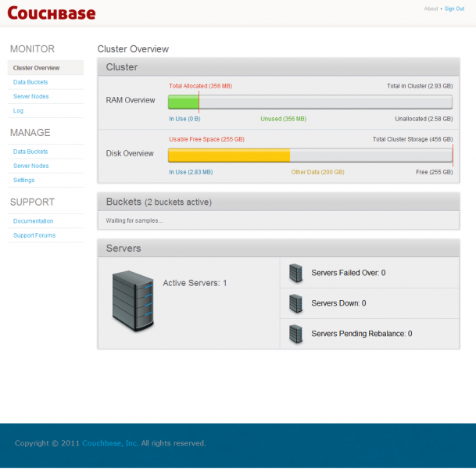Click the In Use (0 B) label
Image resolution: width=476 pixels, height=469 pixels.
184,119
